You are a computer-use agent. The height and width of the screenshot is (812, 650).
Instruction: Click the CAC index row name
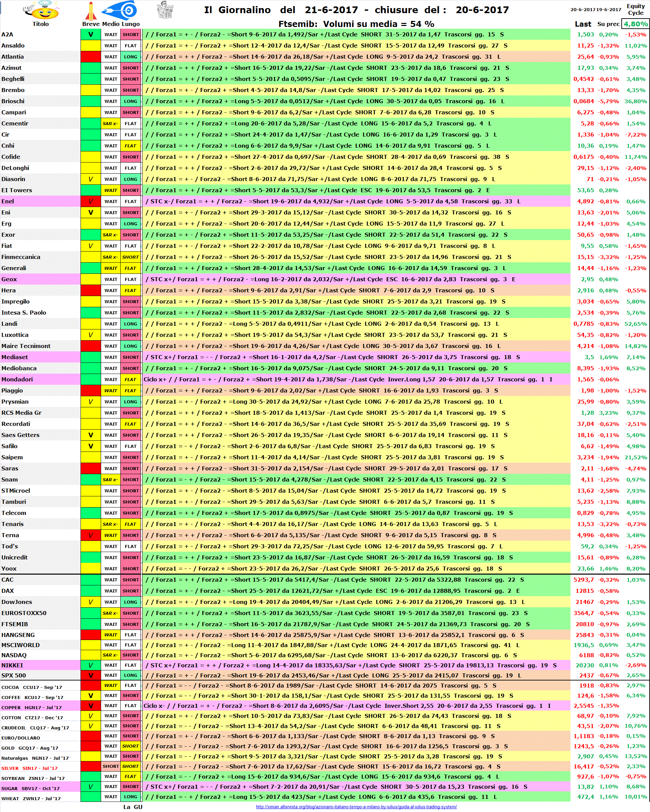point(7,580)
